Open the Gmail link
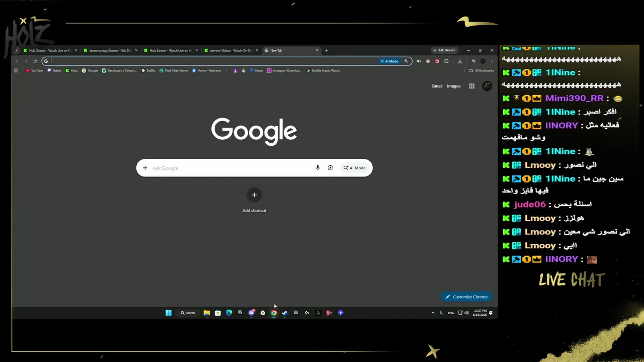644x362 pixels. [437, 86]
